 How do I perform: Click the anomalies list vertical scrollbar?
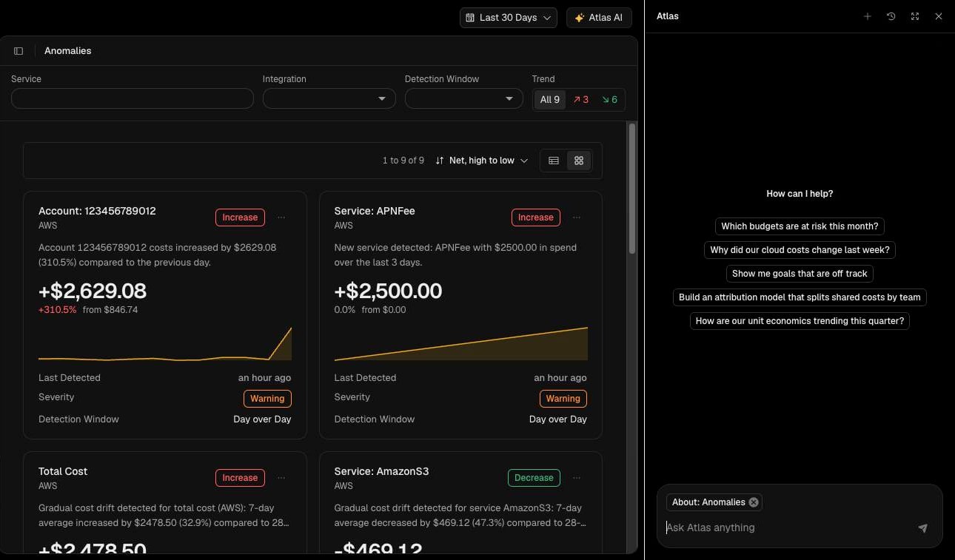point(632,189)
